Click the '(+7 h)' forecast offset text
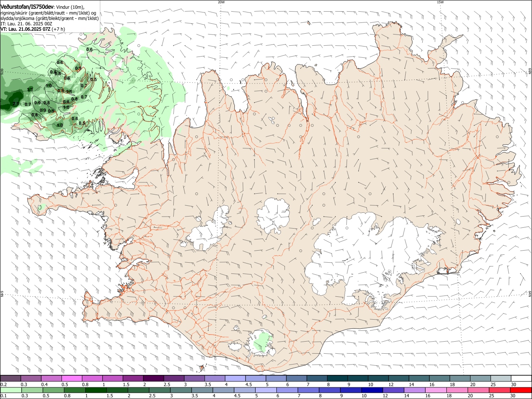Image resolution: width=532 pixels, height=399 pixels. 59,29
